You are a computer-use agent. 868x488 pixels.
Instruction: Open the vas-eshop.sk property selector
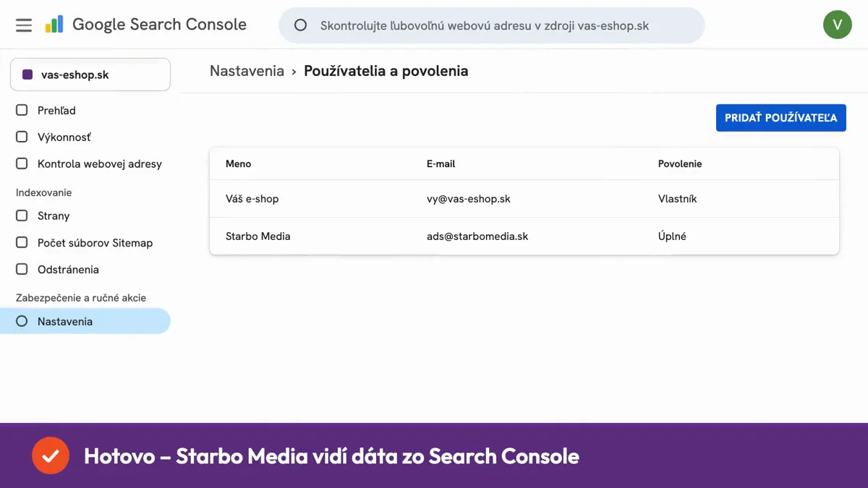[x=90, y=74]
